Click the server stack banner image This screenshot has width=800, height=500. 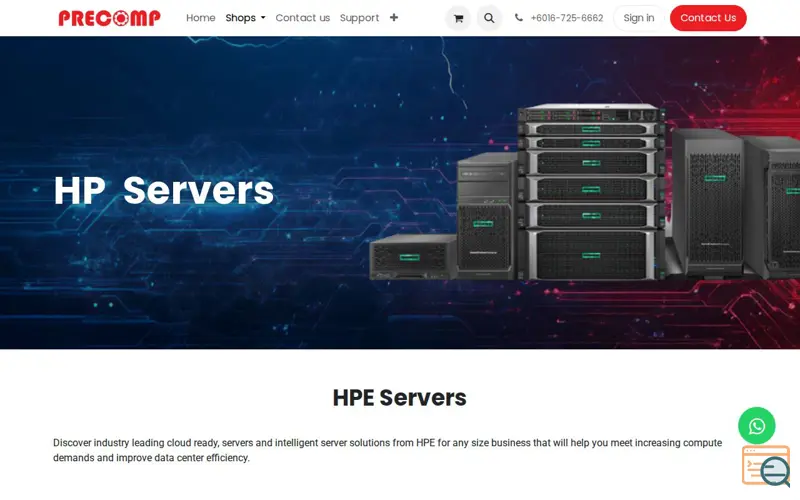[x=584, y=192]
